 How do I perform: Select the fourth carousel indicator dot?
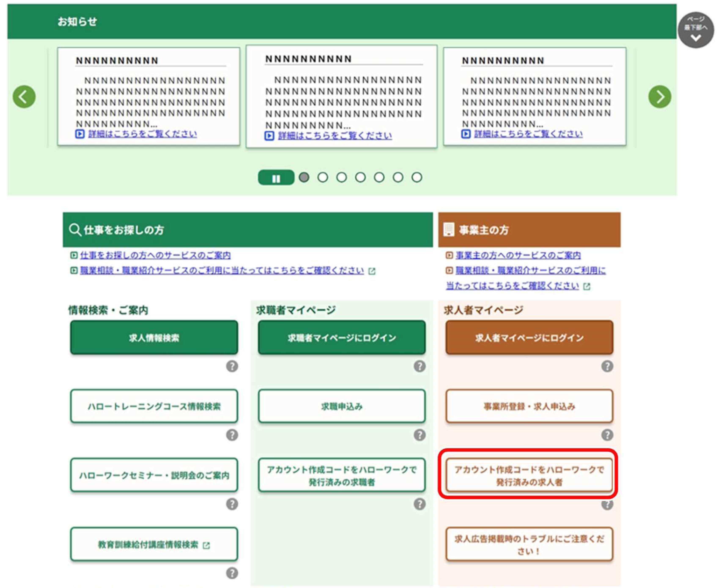pyautogui.click(x=360, y=177)
